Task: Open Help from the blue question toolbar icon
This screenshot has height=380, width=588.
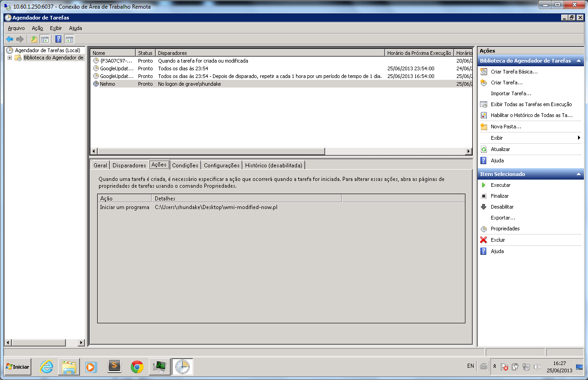Action: pyautogui.click(x=58, y=39)
